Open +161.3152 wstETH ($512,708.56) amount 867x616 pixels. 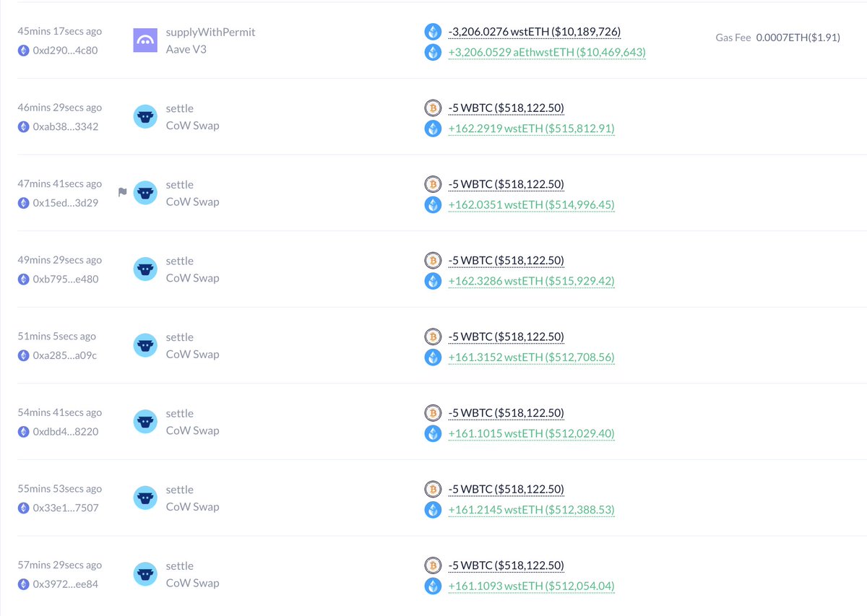click(x=532, y=357)
